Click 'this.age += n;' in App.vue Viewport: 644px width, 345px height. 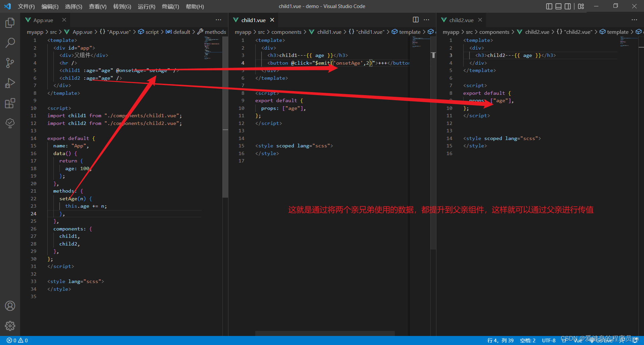coord(86,206)
